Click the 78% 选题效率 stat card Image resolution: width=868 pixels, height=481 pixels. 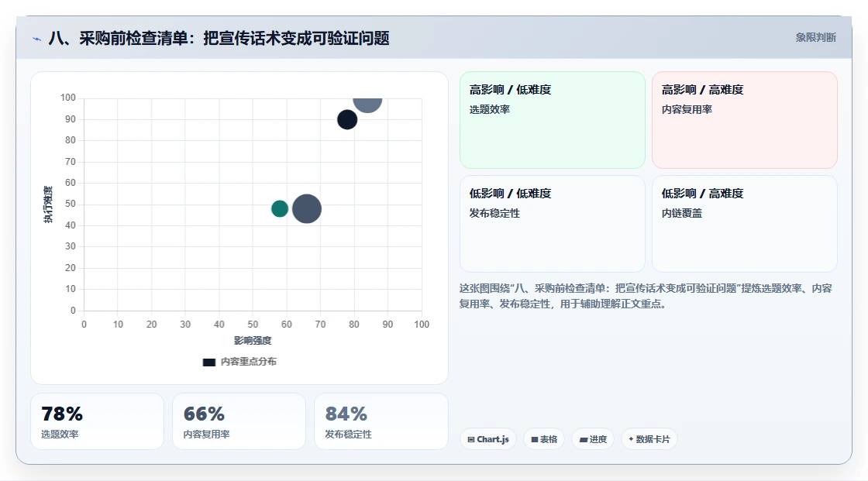point(97,421)
